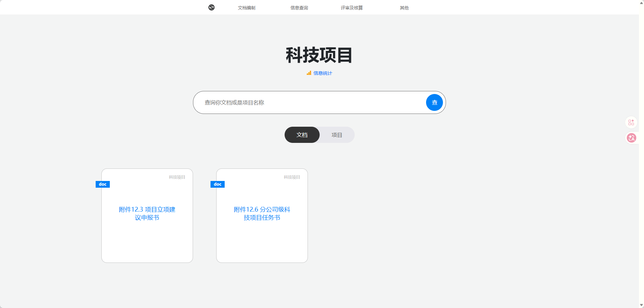Open the 评审及核算 menu
The width and height of the screenshot is (644, 308).
pyautogui.click(x=352, y=8)
